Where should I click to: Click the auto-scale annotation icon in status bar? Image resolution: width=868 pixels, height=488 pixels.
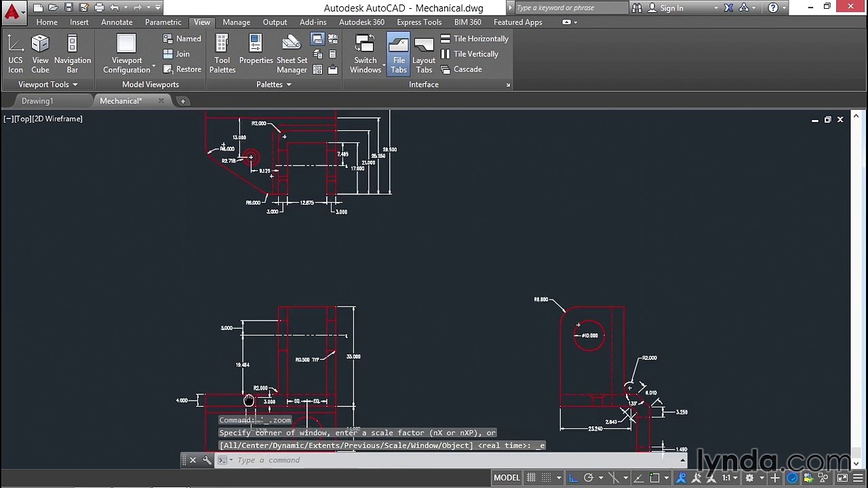696,478
